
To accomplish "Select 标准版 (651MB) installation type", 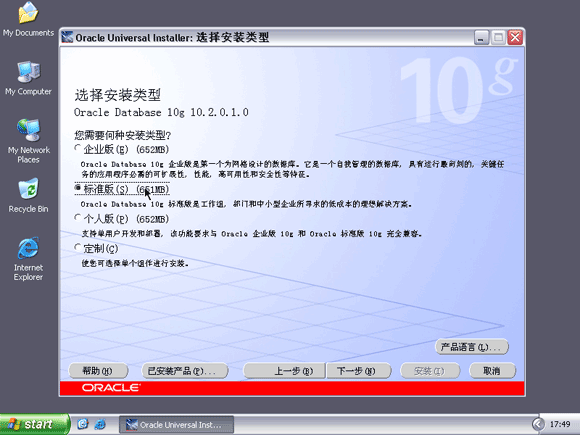I will [122, 189].
